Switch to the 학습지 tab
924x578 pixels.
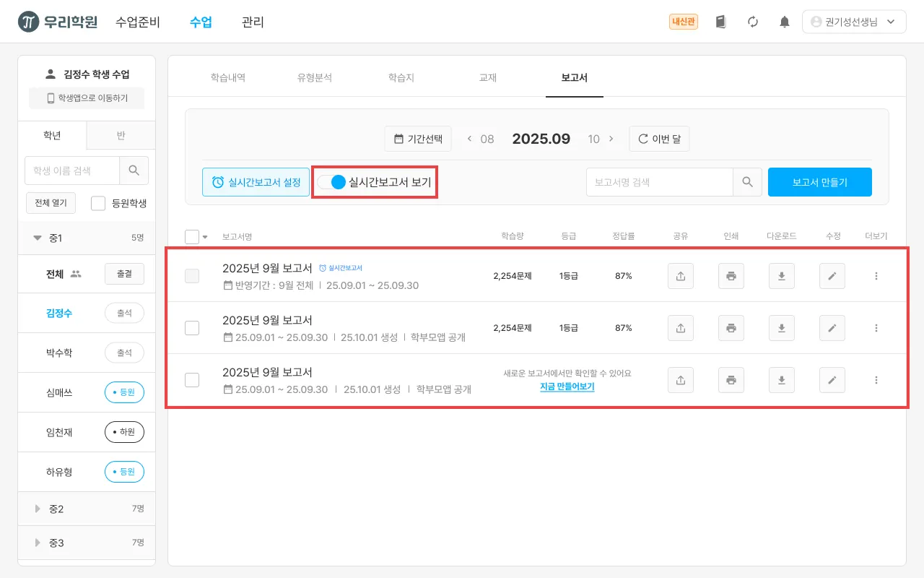(401, 77)
